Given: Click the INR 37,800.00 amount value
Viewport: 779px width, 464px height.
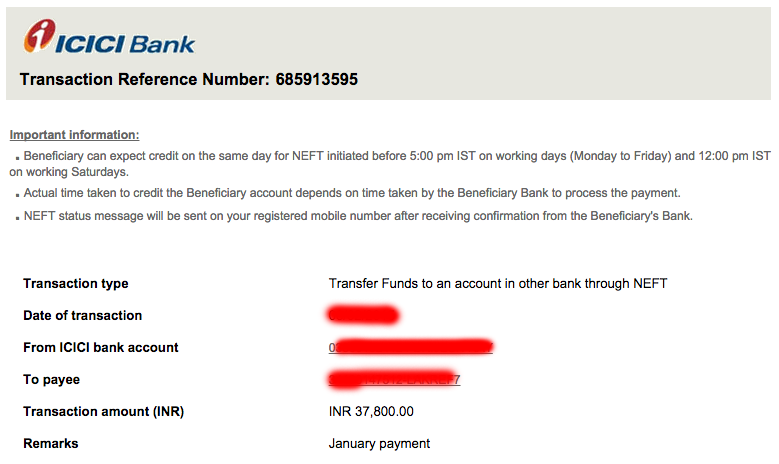Looking at the screenshot, I should [371, 411].
